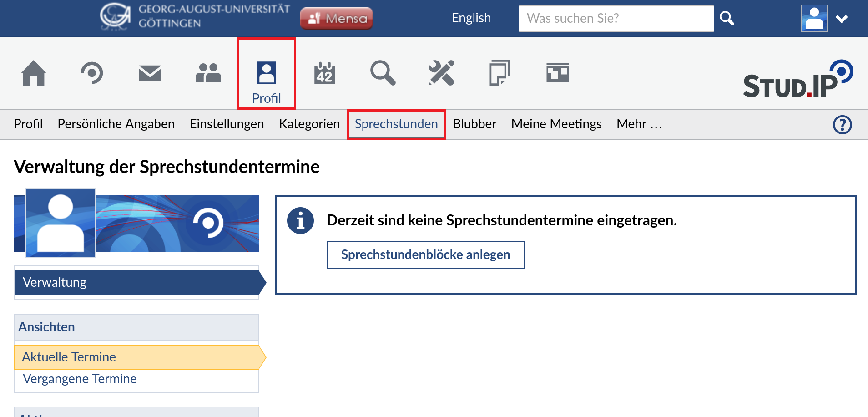Click the profile avatar picture thumbnail
This screenshot has height=417, width=868.
click(x=61, y=223)
